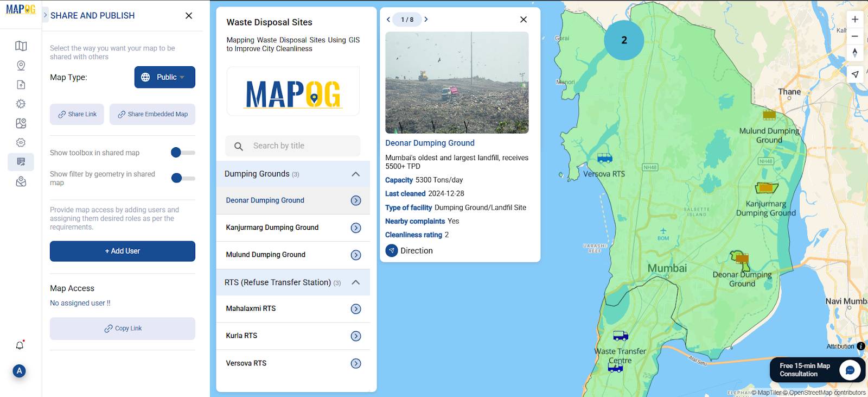The image size is (868, 397).
Task: Open the Kurla RTS arrow icon
Action: tap(356, 336)
